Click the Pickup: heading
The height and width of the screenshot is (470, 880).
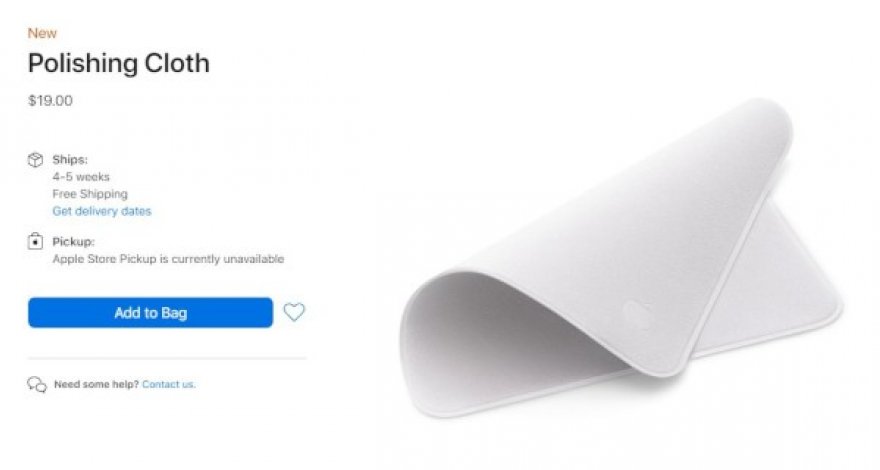click(74, 241)
